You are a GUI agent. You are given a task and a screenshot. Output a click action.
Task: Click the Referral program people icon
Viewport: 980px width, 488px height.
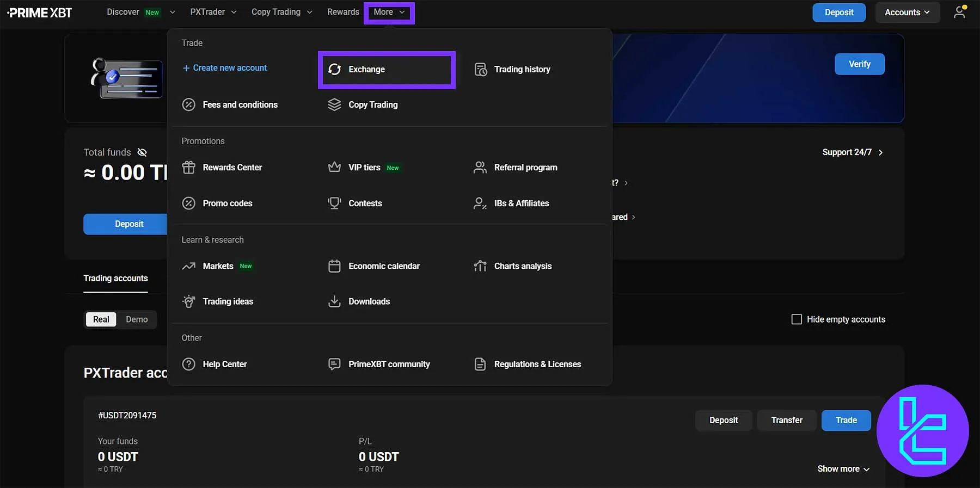[480, 167]
